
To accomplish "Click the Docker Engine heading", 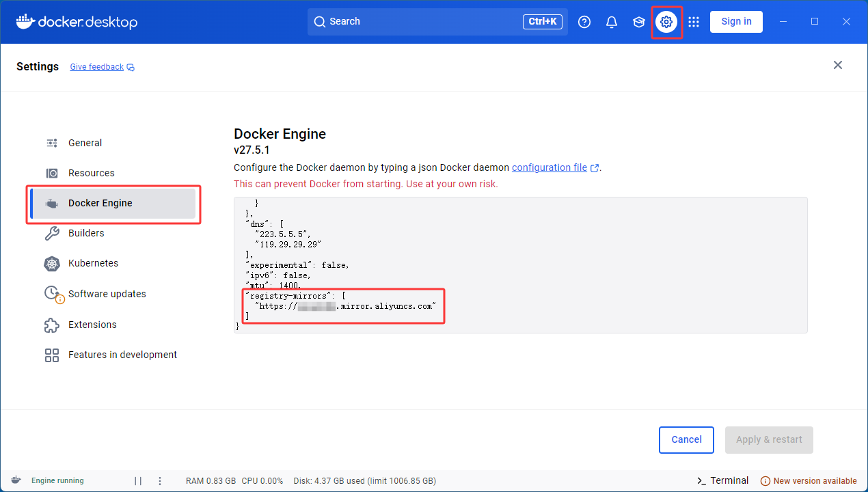I will coord(280,134).
